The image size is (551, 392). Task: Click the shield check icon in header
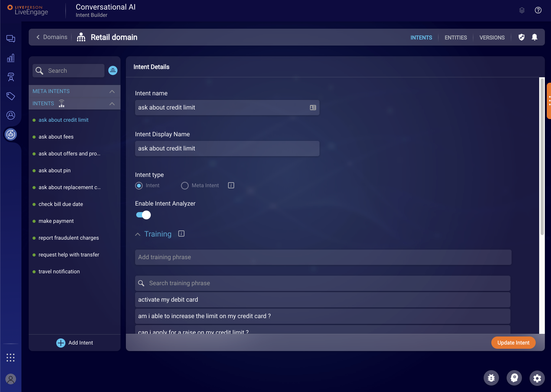(x=522, y=37)
